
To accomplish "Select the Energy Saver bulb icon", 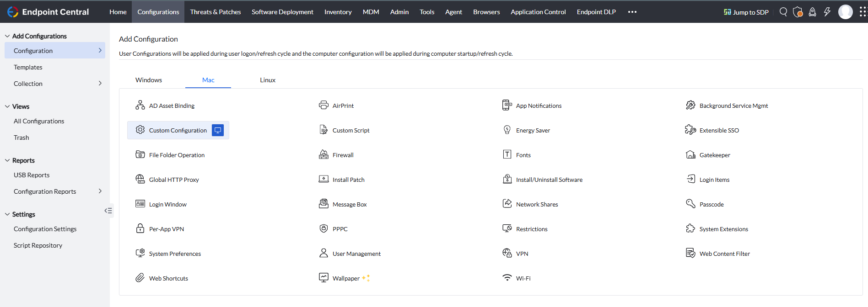I will pyautogui.click(x=507, y=130).
